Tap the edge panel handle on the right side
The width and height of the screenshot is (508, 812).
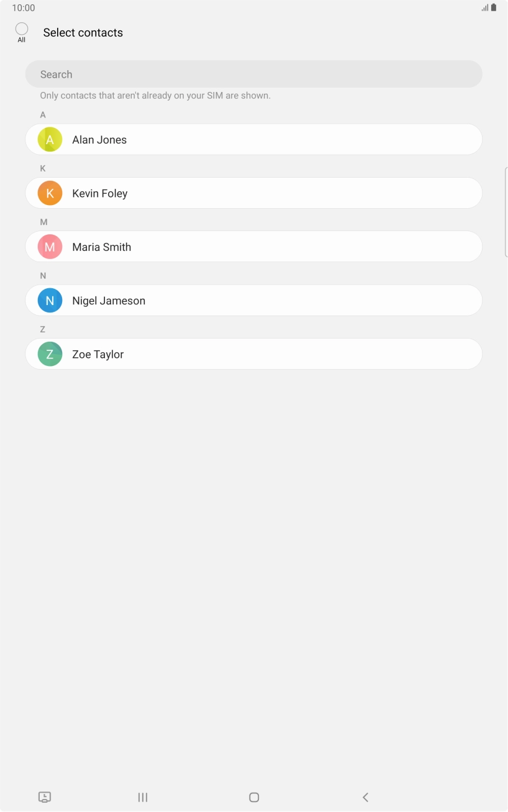pyautogui.click(x=506, y=211)
